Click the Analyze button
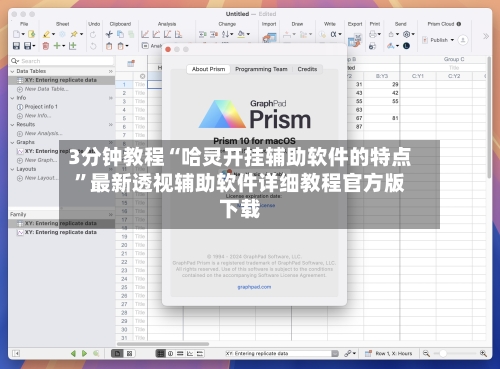Viewport: 500px width, 369px height. tap(152, 46)
